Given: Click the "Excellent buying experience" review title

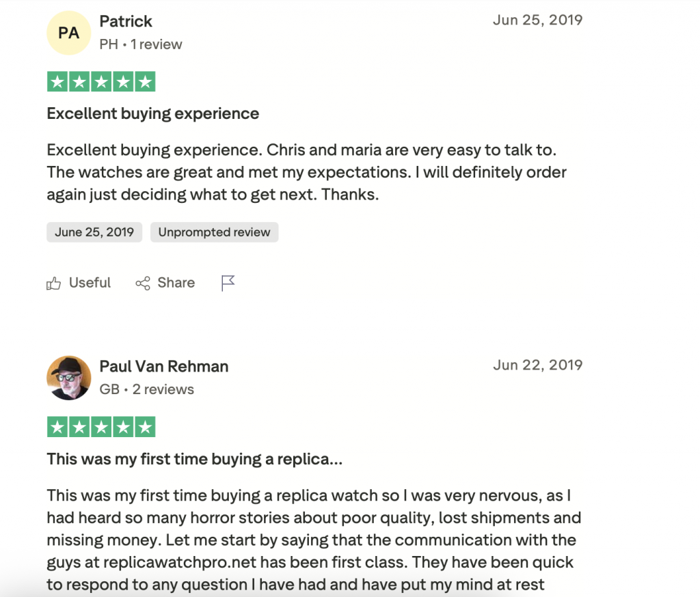Looking at the screenshot, I should (x=153, y=113).
